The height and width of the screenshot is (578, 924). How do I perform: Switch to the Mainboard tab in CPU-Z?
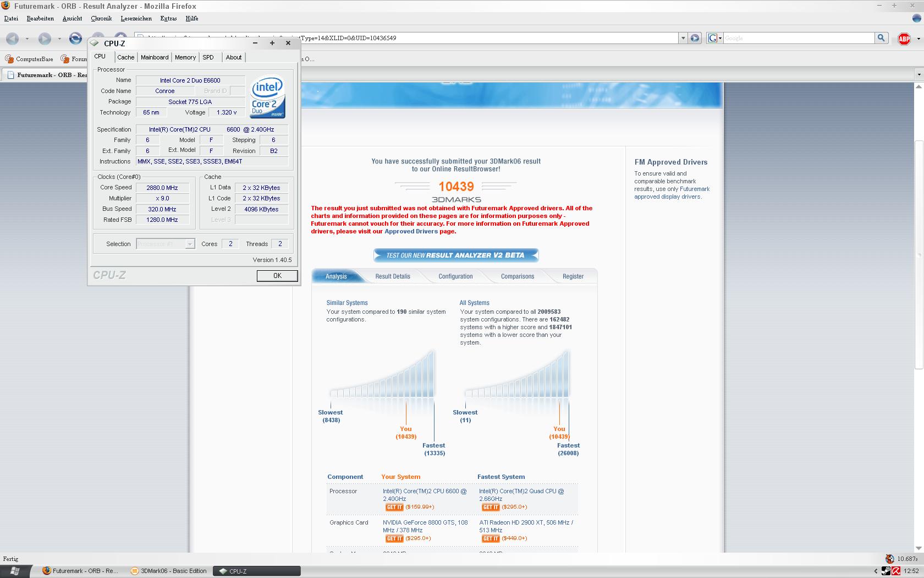pyautogui.click(x=155, y=57)
